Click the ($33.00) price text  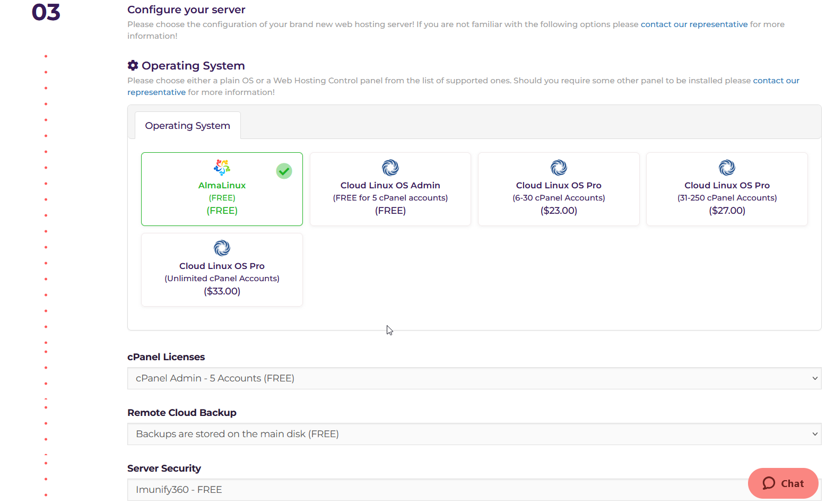click(222, 291)
